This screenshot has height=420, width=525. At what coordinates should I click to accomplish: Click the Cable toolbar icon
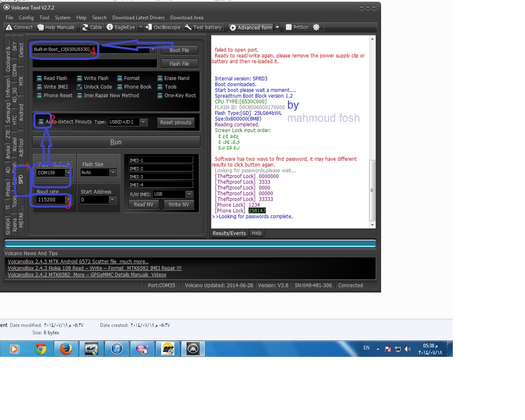click(92, 27)
